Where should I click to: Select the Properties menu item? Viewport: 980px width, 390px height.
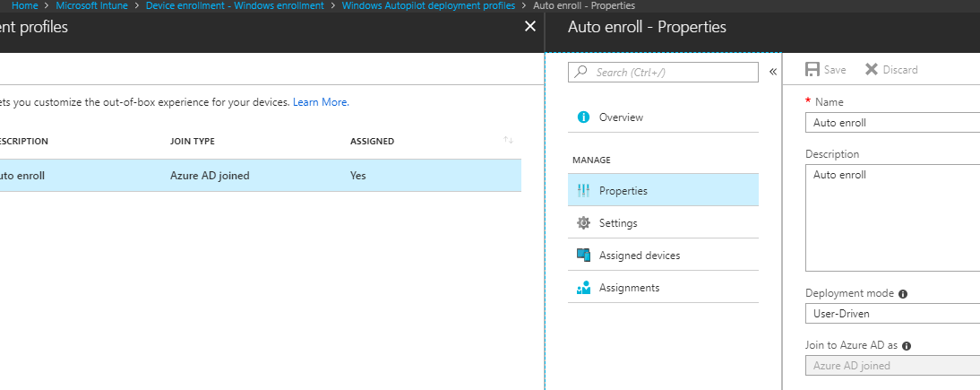[x=663, y=190]
